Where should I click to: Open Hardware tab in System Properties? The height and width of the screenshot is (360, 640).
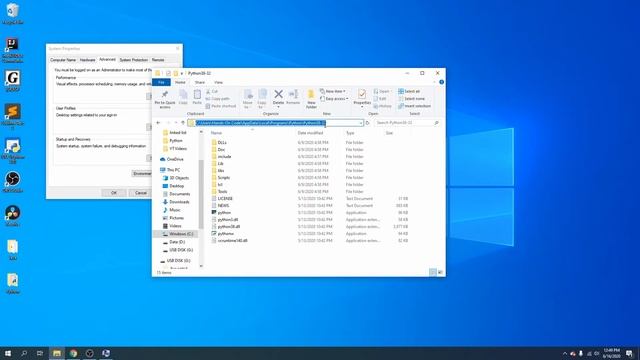pyautogui.click(x=87, y=60)
